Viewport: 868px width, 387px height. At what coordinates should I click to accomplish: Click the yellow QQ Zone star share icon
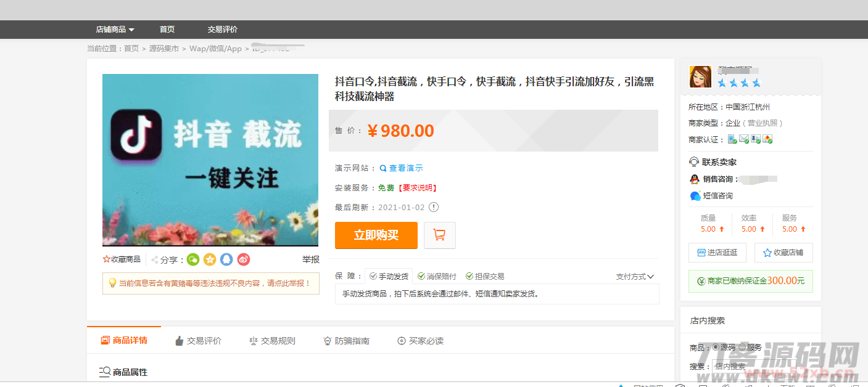[x=210, y=259]
